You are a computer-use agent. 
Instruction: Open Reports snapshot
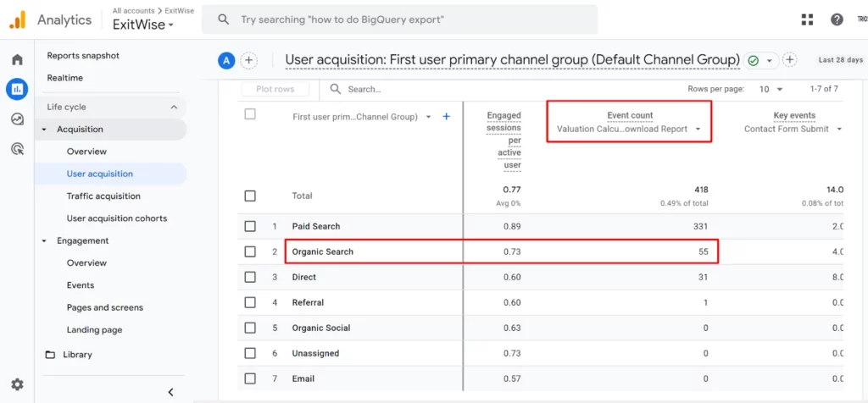[83, 55]
